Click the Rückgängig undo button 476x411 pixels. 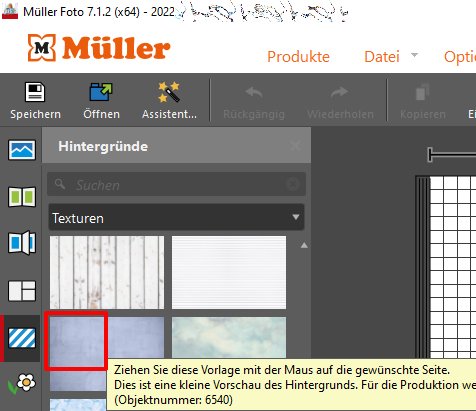click(254, 103)
